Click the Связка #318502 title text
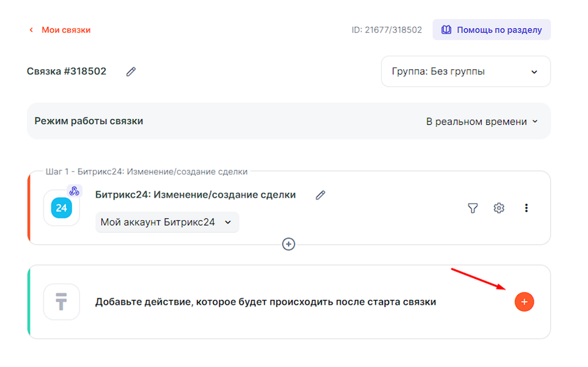Image resolution: width=588 pixels, height=367 pixels. click(x=67, y=71)
